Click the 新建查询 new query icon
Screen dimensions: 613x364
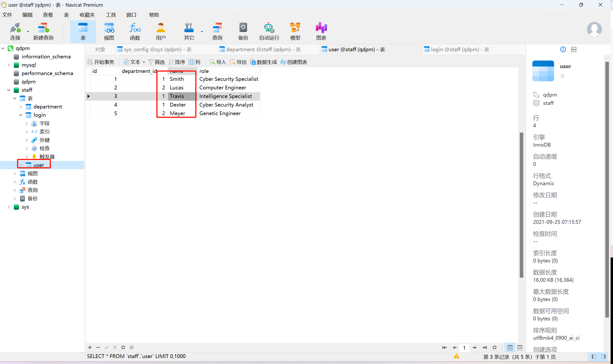pos(43,31)
